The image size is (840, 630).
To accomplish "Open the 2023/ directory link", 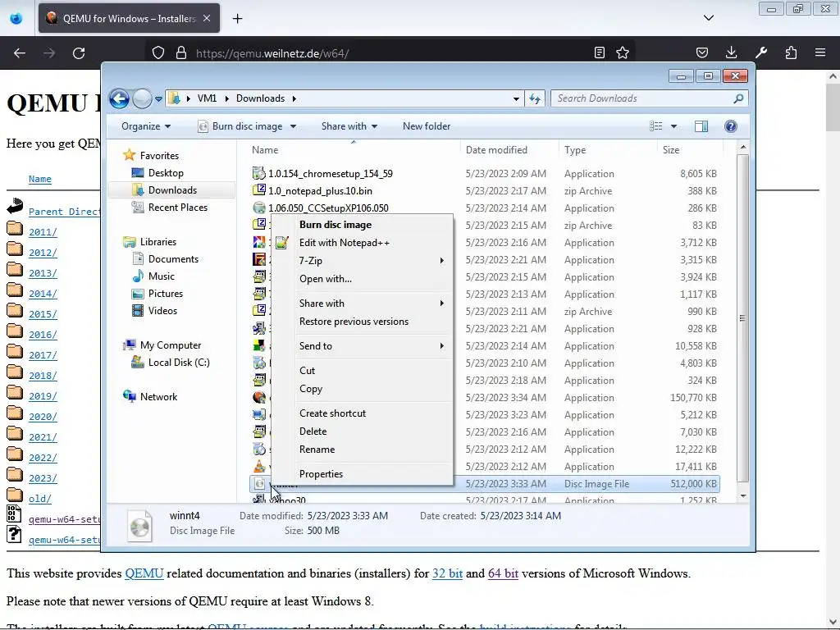I will [43, 478].
